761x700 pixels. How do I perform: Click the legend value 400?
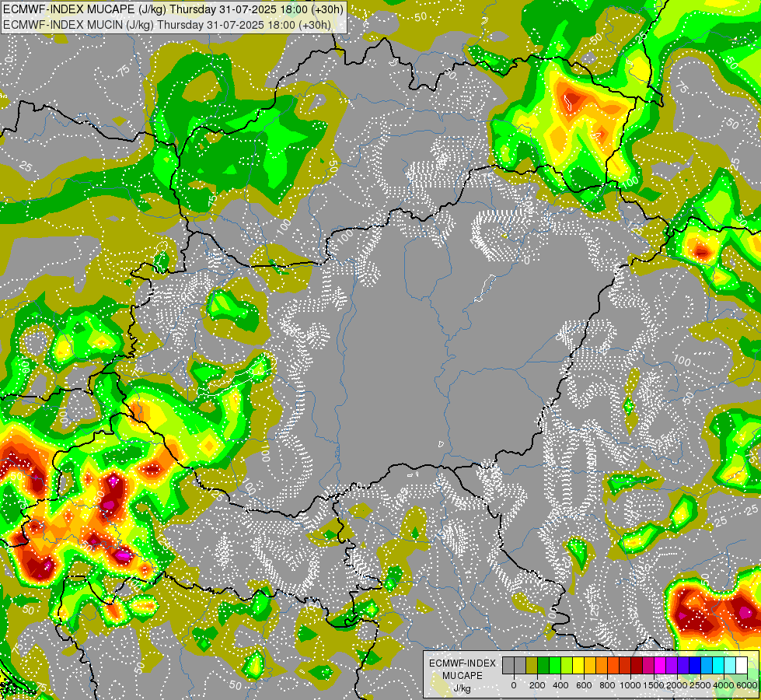pos(560,685)
